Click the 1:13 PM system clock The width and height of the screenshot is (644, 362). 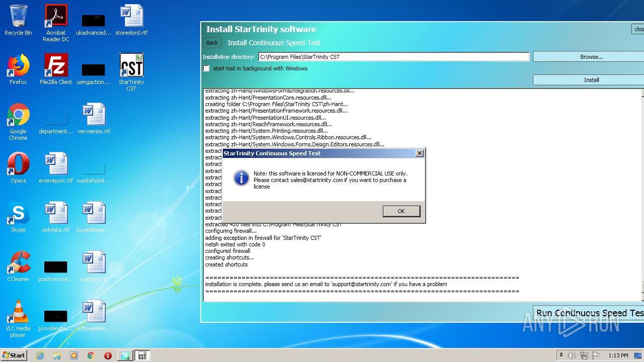click(618, 355)
